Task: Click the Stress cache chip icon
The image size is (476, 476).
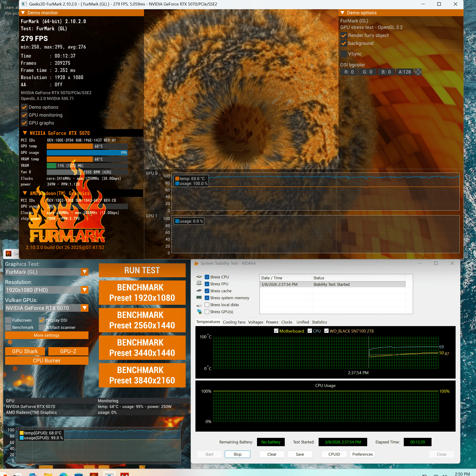Action: [199, 291]
